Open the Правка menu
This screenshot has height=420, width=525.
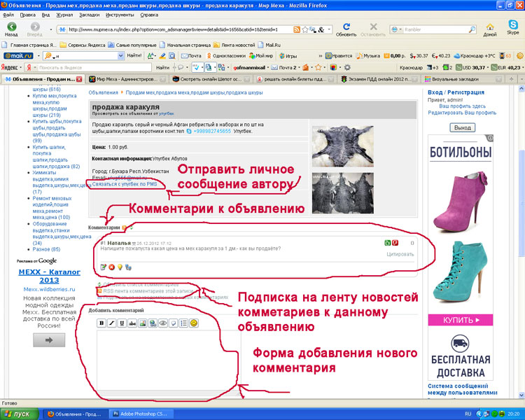(27, 15)
